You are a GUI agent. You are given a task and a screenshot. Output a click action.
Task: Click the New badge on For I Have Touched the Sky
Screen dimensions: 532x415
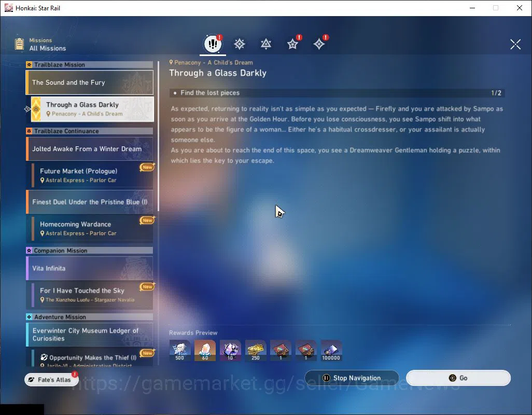pyautogui.click(x=147, y=287)
